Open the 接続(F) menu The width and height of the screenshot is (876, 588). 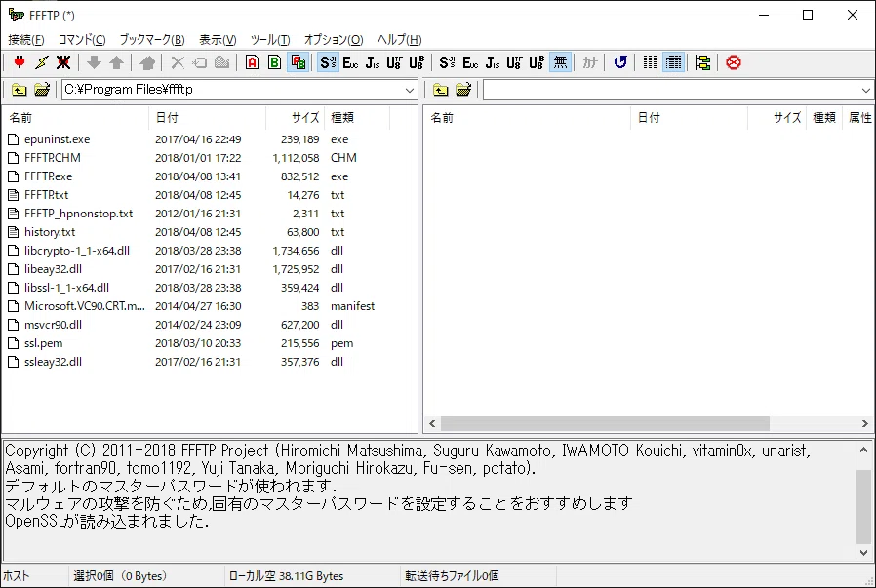(x=26, y=40)
